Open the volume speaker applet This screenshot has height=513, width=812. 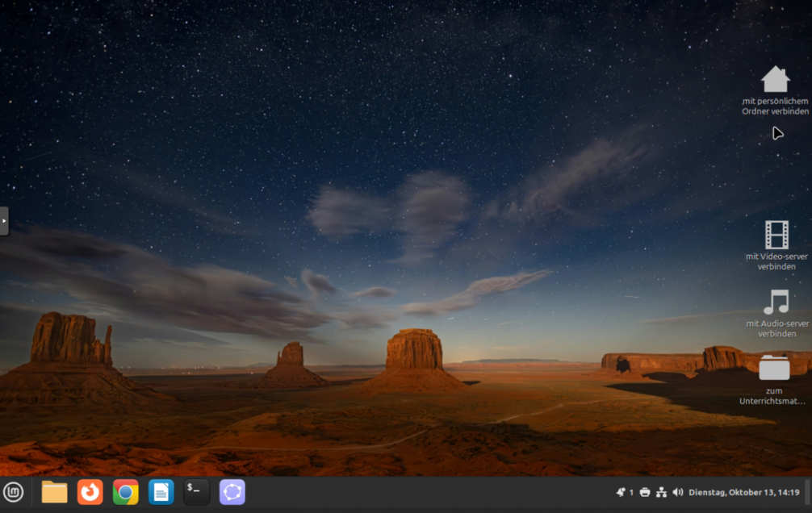tap(677, 492)
